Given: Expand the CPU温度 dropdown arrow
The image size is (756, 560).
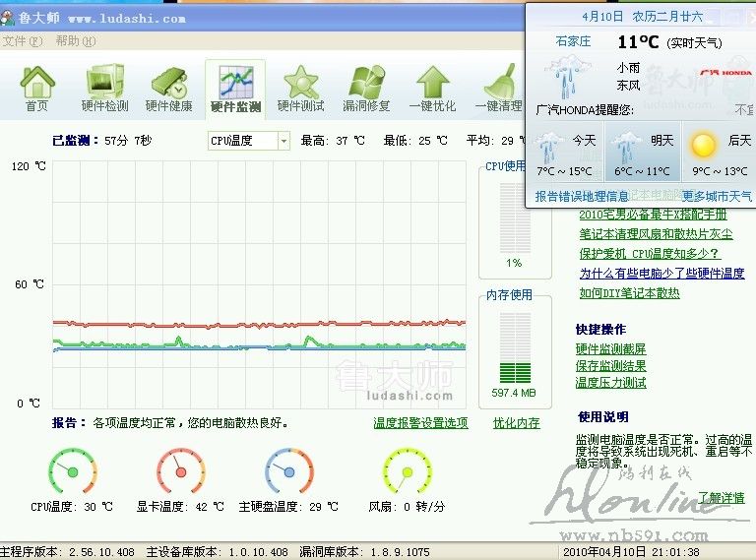Looking at the screenshot, I should point(283,141).
